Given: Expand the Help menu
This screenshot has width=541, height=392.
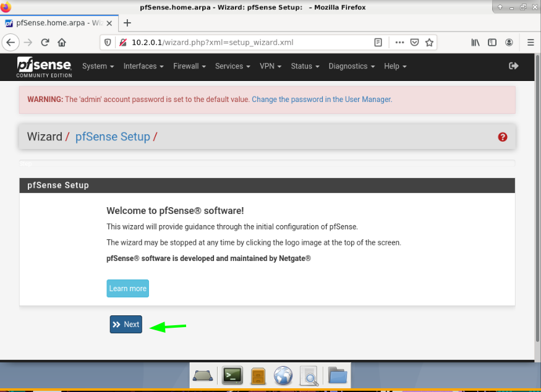Looking at the screenshot, I should point(396,66).
